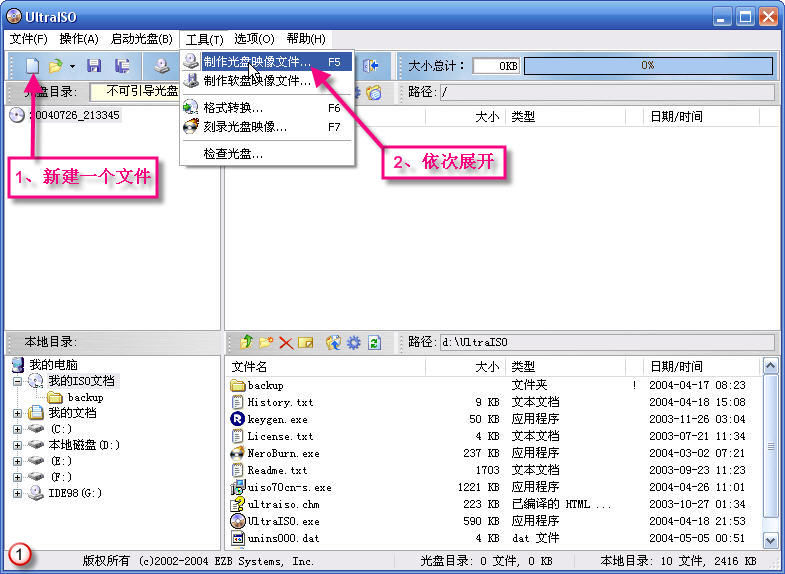Open the 帮助(H) menu
Screen dimensions: 785x574
coord(306,39)
